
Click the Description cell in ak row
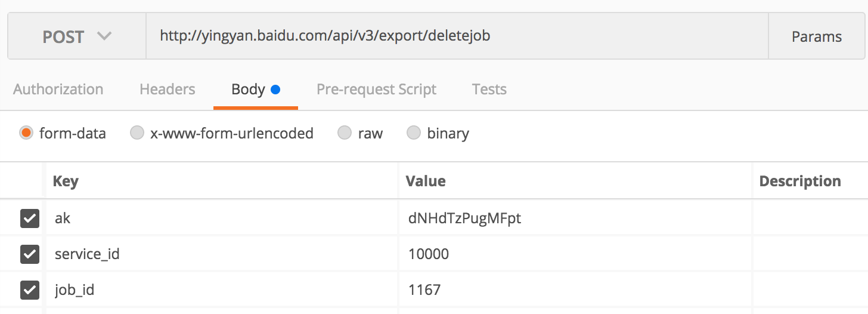(810, 218)
